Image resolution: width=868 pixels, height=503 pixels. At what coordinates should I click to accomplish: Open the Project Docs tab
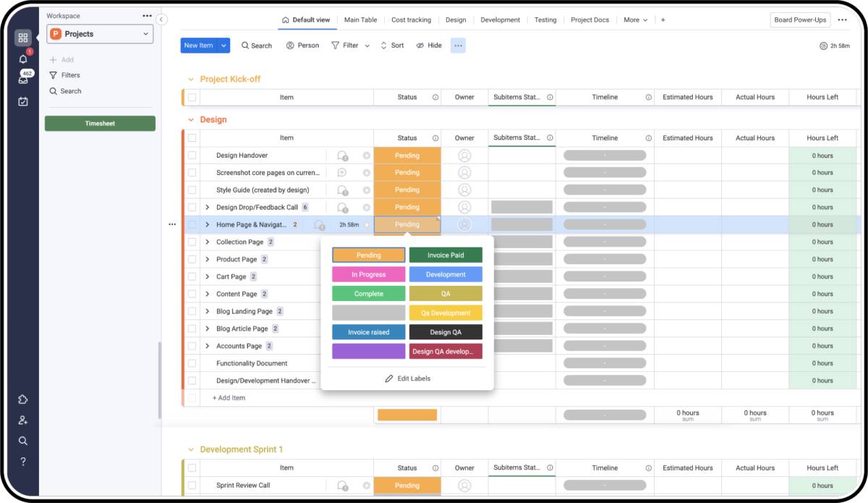[590, 20]
